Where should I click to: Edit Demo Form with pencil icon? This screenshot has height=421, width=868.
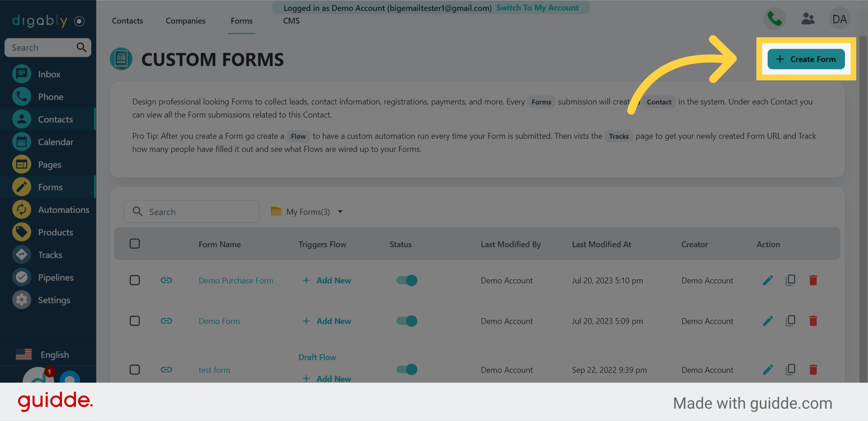point(768,321)
